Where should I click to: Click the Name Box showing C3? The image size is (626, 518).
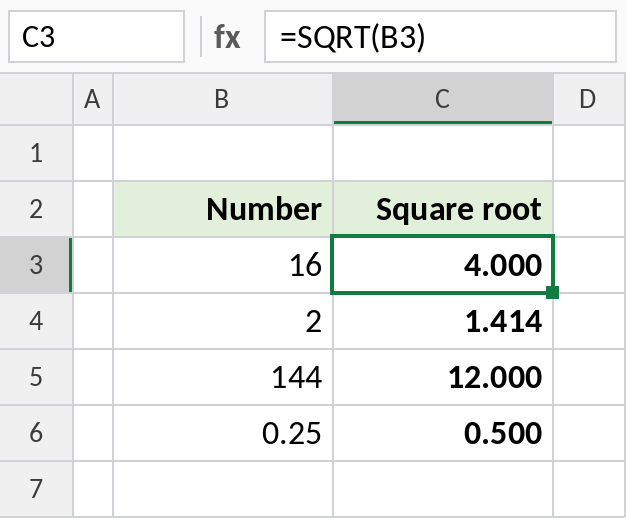[96, 37]
